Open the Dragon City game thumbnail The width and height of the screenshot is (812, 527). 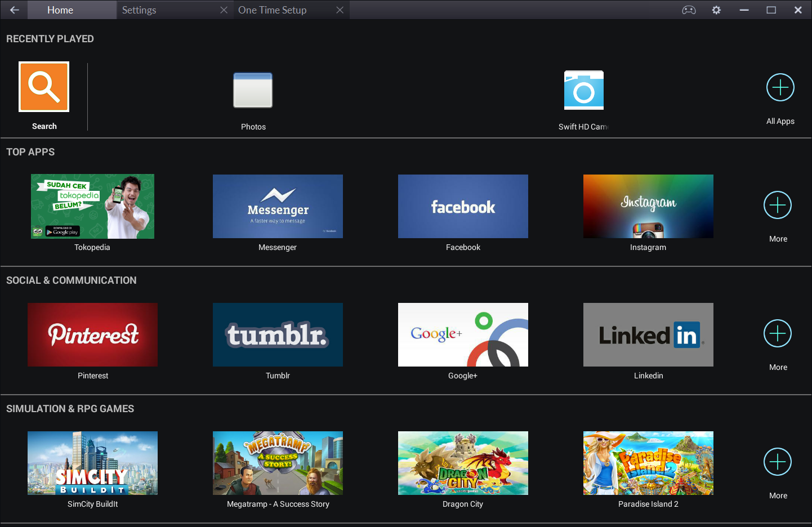point(463,463)
